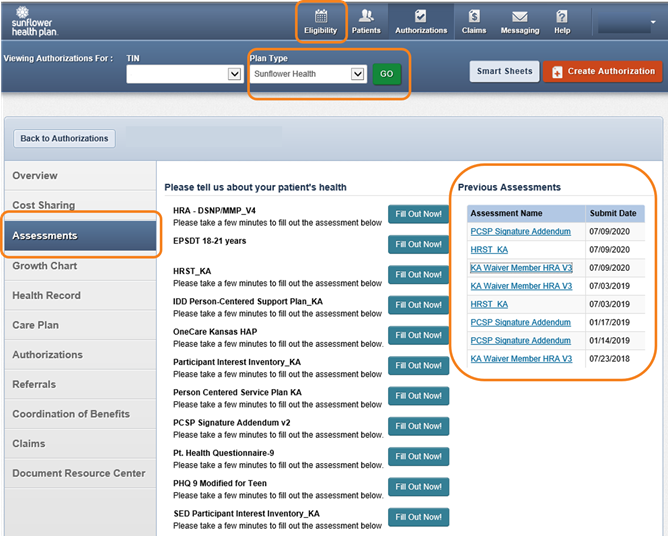Open first PCSP Signature Addendum link

pyautogui.click(x=520, y=232)
